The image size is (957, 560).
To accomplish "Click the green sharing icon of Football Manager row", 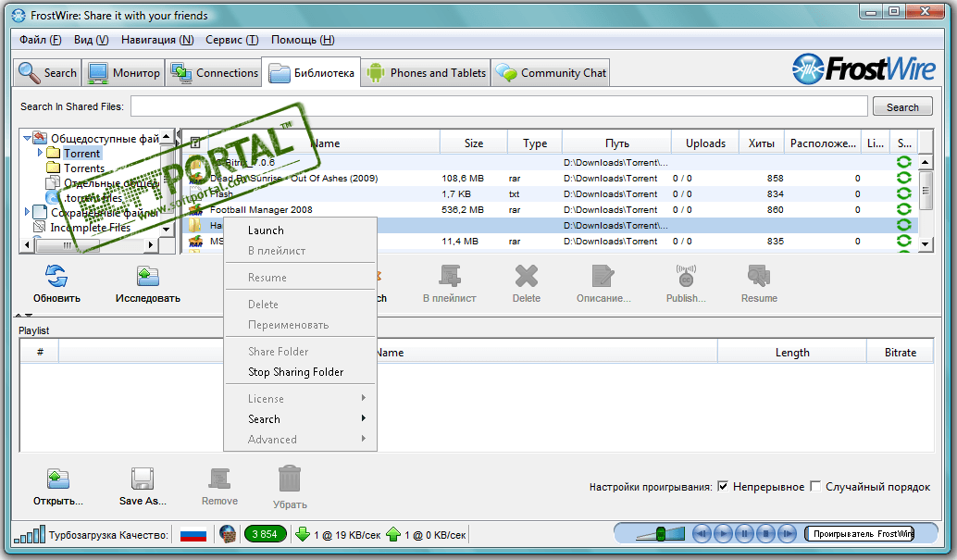I will [x=904, y=209].
